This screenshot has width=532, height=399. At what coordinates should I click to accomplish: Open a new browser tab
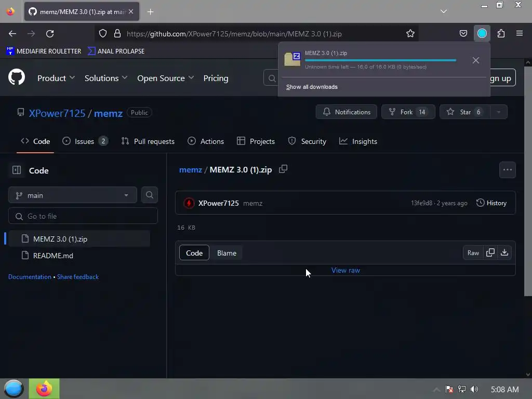(150, 12)
